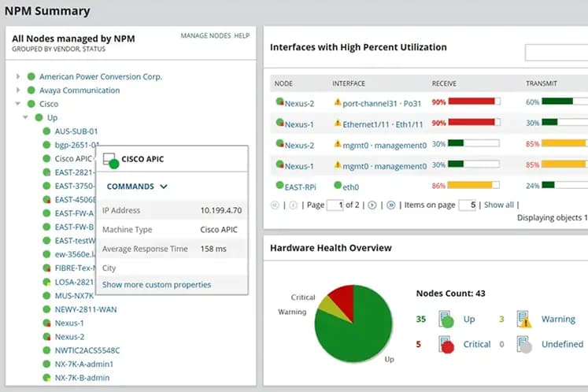Open port-channel31 · Po31 interface link
The width and height of the screenshot is (588, 392).
[x=382, y=104]
